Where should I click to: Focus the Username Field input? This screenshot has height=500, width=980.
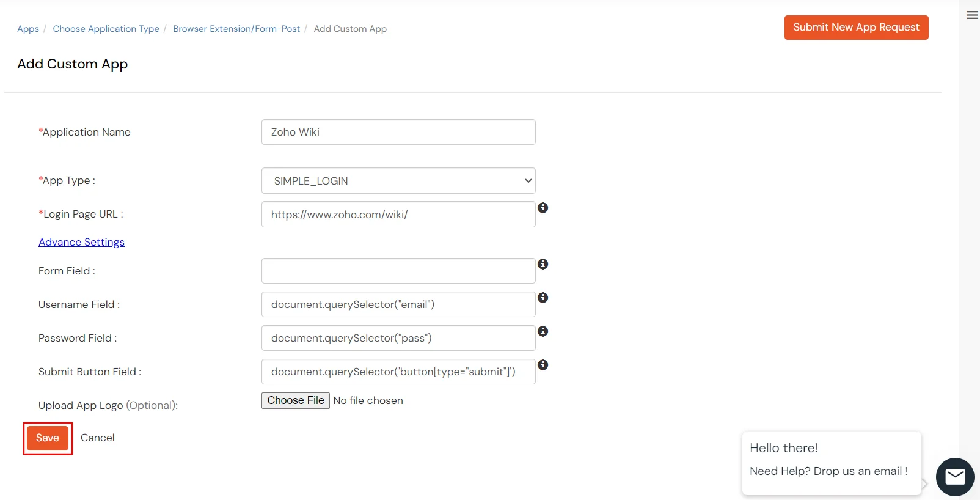(x=398, y=304)
